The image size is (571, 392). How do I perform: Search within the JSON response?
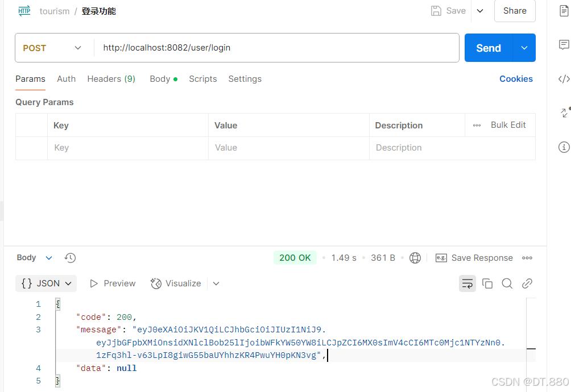pyautogui.click(x=507, y=283)
